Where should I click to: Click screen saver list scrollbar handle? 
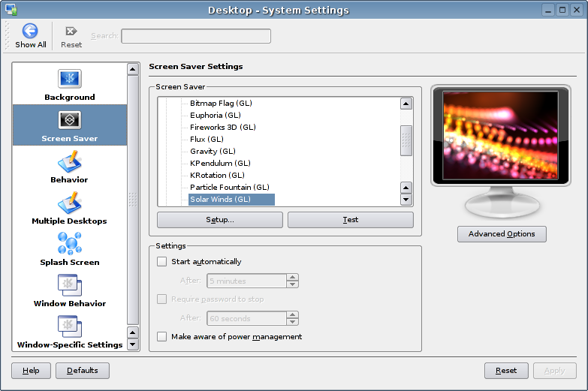[406, 140]
